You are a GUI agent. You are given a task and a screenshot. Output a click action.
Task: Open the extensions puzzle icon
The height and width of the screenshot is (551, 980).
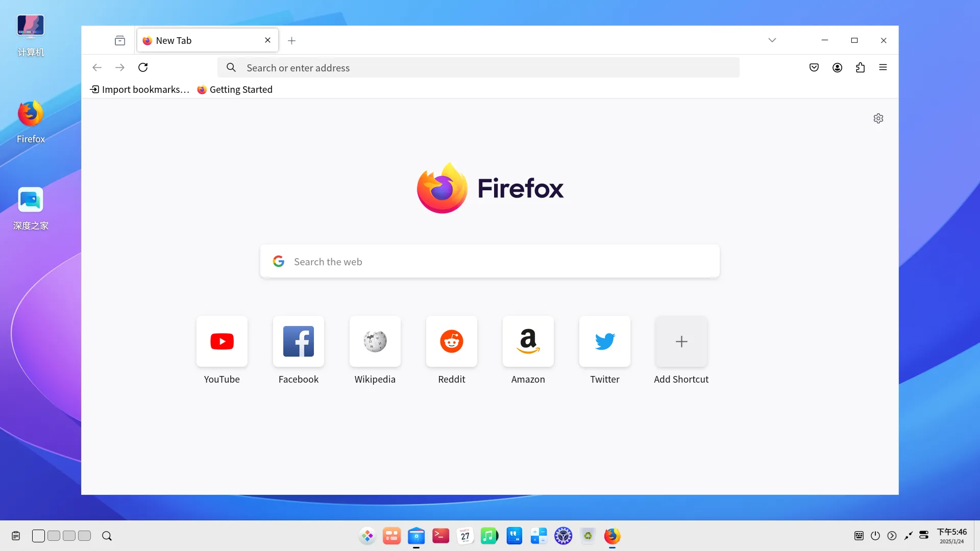click(860, 67)
